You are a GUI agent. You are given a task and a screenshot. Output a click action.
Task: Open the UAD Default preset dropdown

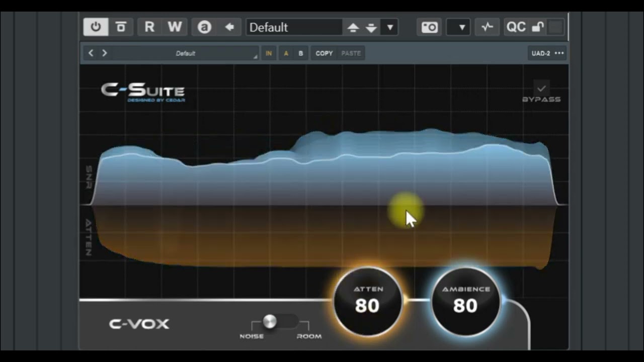click(x=186, y=53)
